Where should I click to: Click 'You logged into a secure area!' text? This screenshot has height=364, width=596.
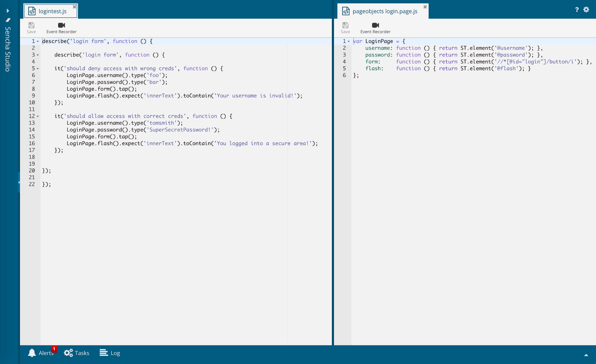(263, 144)
